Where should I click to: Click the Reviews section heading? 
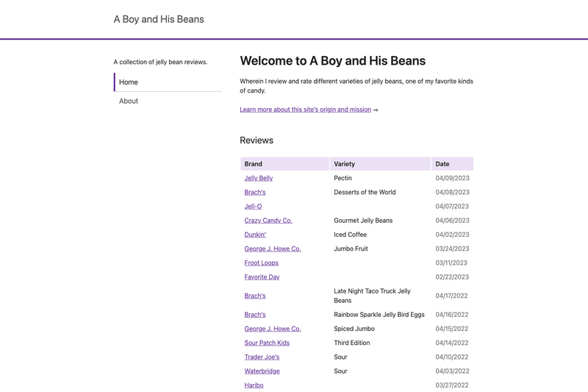pyautogui.click(x=257, y=140)
